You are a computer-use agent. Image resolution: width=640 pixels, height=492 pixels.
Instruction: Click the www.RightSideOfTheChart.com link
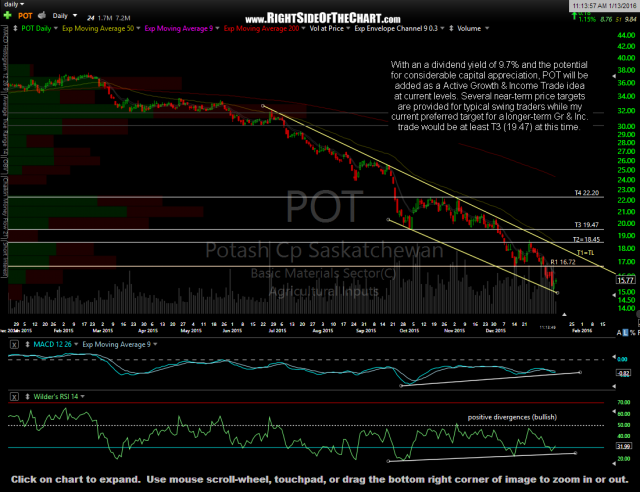click(x=322, y=19)
